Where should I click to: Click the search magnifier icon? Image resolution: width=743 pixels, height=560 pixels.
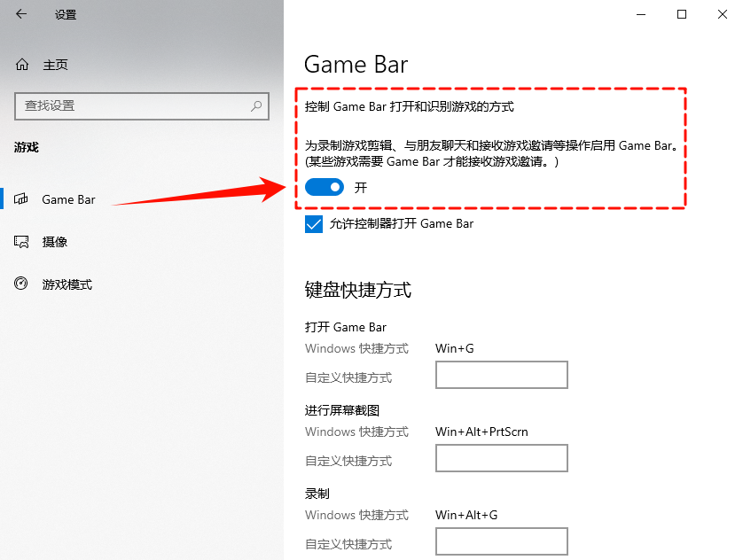click(x=256, y=106)
